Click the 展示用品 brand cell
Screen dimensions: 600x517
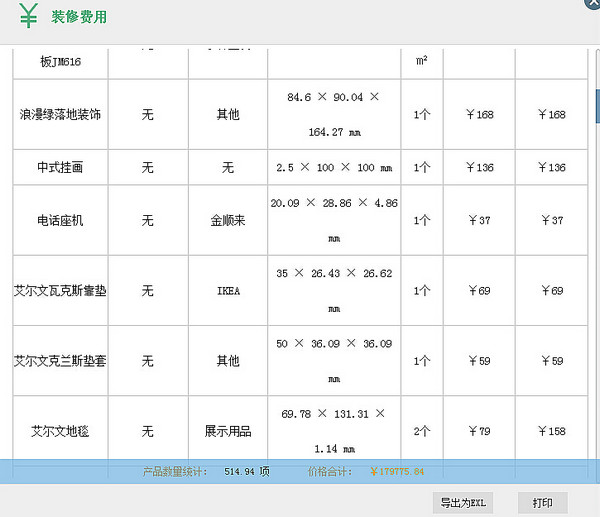pos(228,431)
